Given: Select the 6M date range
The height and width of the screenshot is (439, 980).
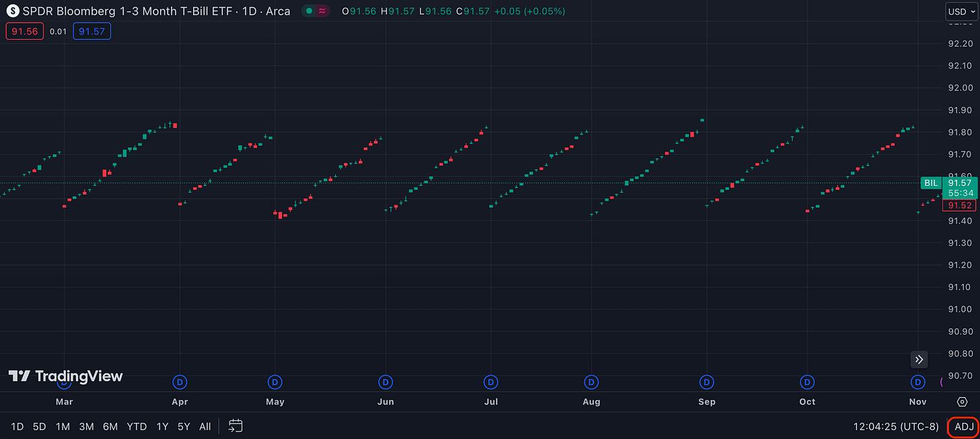Looking at the screenshot, I should click(x=110, y=426).
